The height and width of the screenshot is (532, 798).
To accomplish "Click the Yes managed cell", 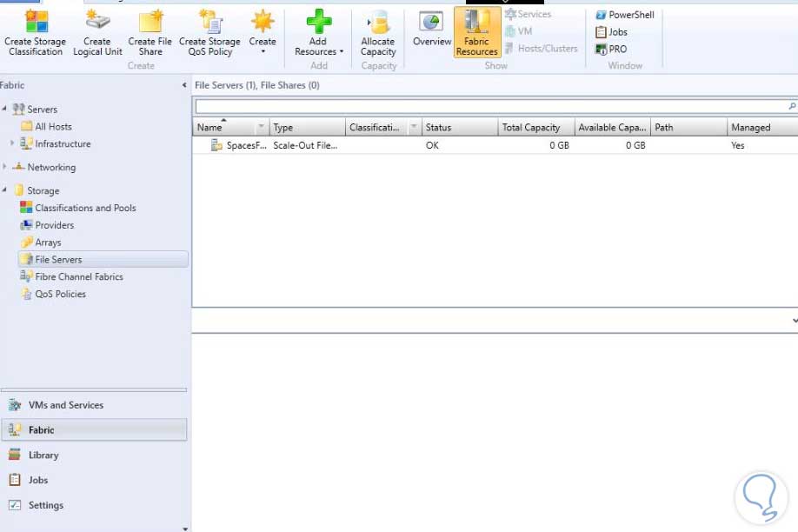I will click(737, 145).
